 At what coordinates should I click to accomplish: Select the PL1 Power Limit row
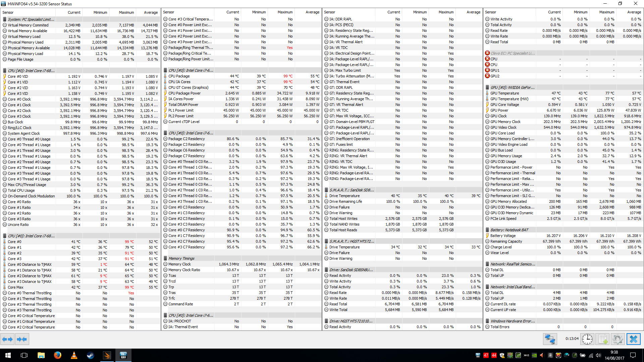241,110
